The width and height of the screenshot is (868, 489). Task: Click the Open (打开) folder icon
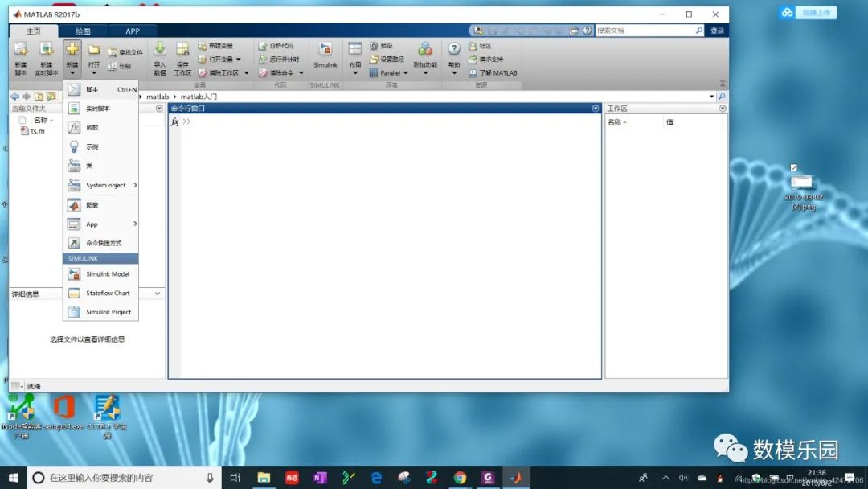coord(94,51)
